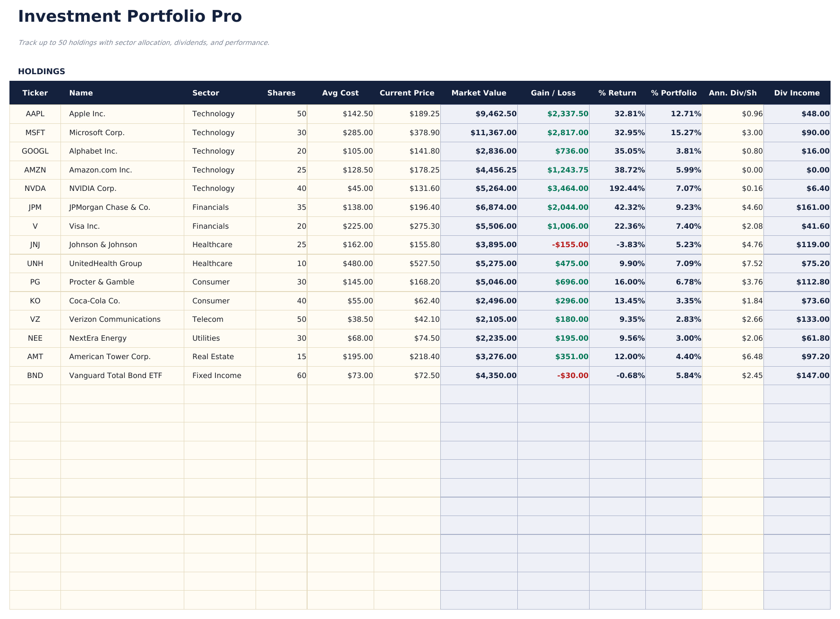Click the AAPL ticker cell

[35, 113]
